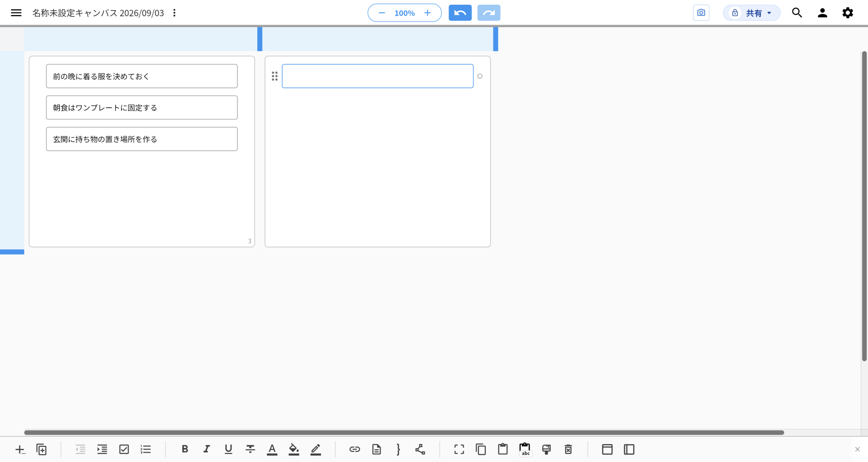
Task: Open settings with the gear icon
Action: point(848,13)
